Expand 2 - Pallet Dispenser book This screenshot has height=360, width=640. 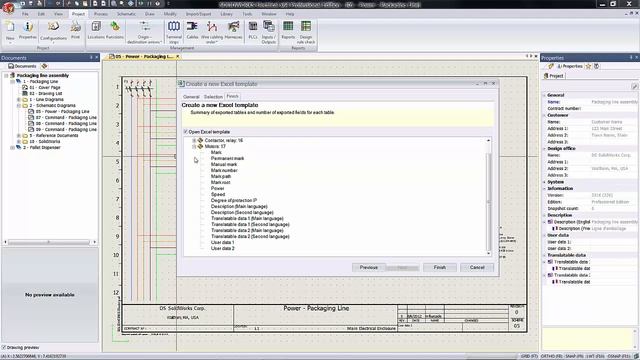click(x=12, y=147)
